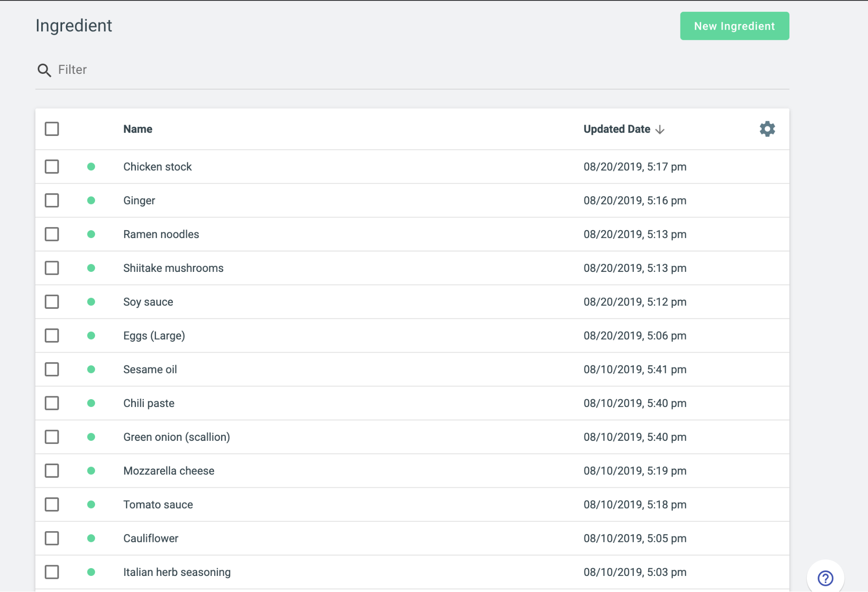Click the status dot next to Sesame oil
Image resolution: width=868 pixels, height=592 pixels.
tap(91, 370)
